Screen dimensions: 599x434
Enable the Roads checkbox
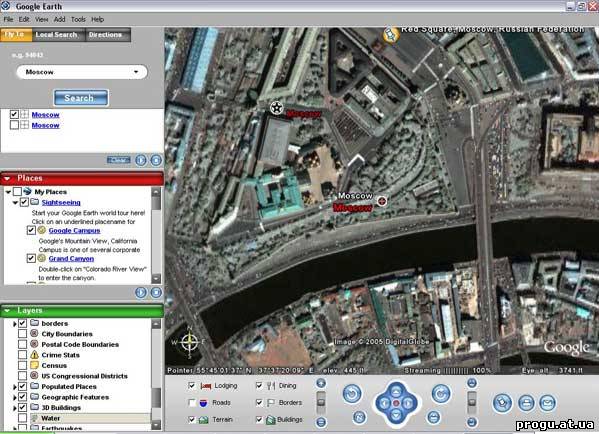pos(192,403)
